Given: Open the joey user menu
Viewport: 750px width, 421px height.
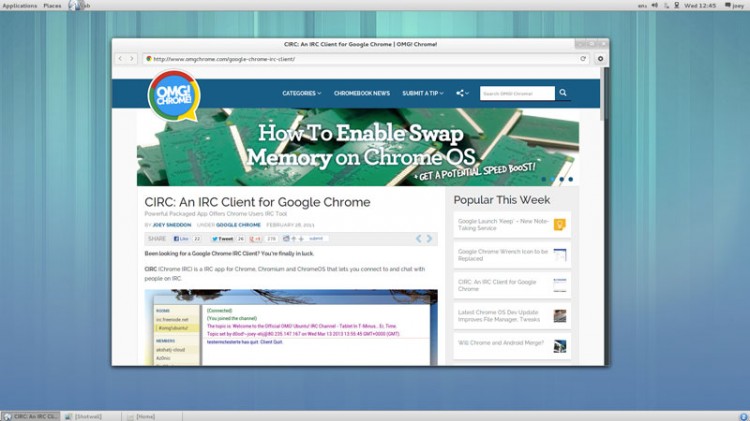Looking at the screenshot, I should (734, 6).
